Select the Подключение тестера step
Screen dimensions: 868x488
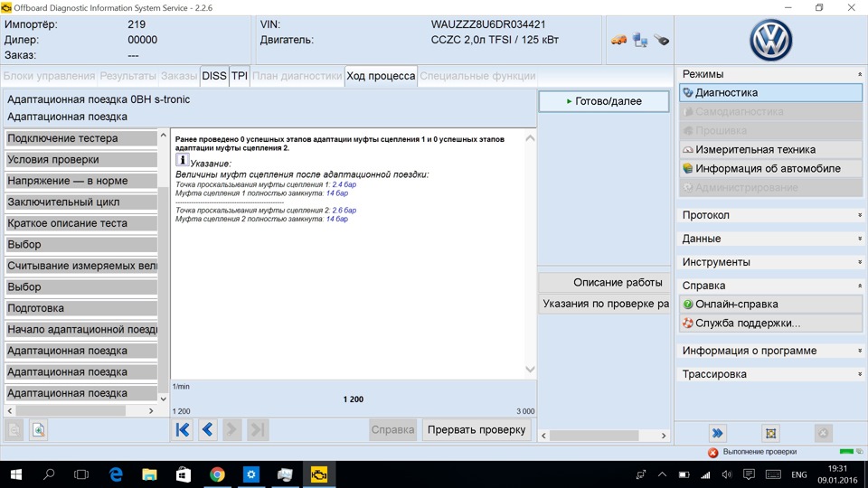[81, 138]
